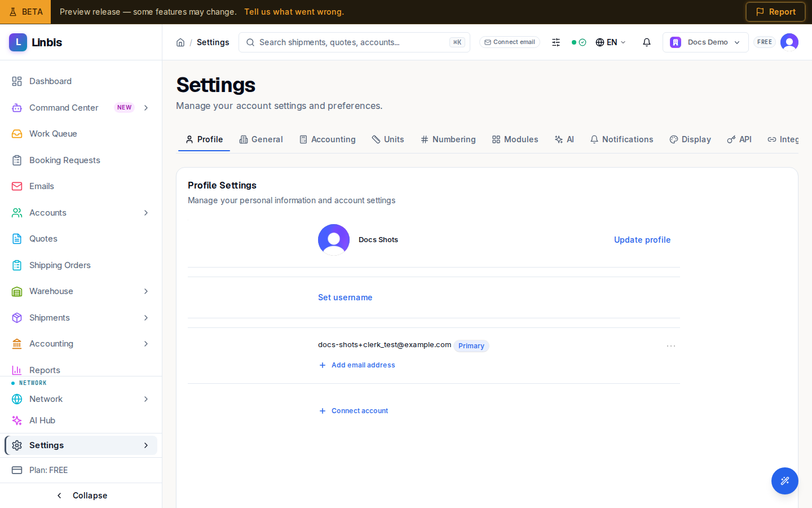Click the home breadcrumb icon
Image resolution: width=812 pixels, height=508 pixels.
180,42
